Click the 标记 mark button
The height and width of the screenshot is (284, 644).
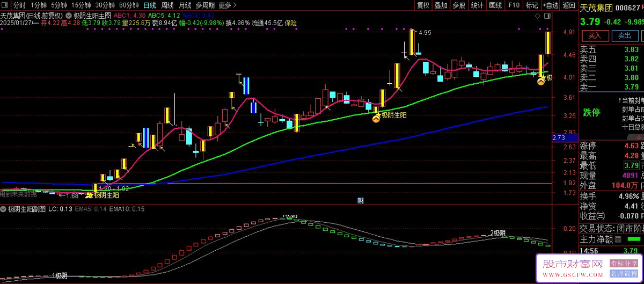531,5
